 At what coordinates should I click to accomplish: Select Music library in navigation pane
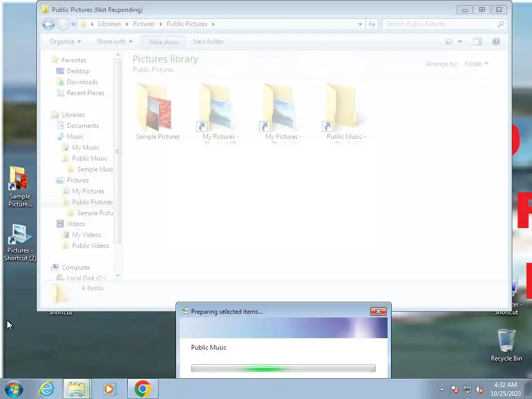pos(75,137)
